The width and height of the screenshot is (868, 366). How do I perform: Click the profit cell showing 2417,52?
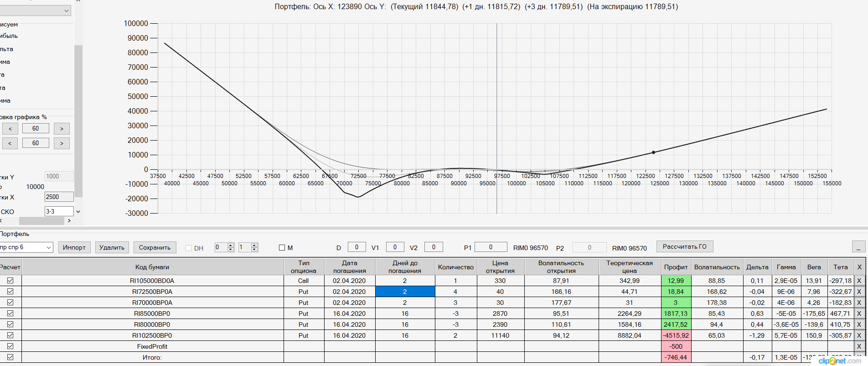point(676,324)
